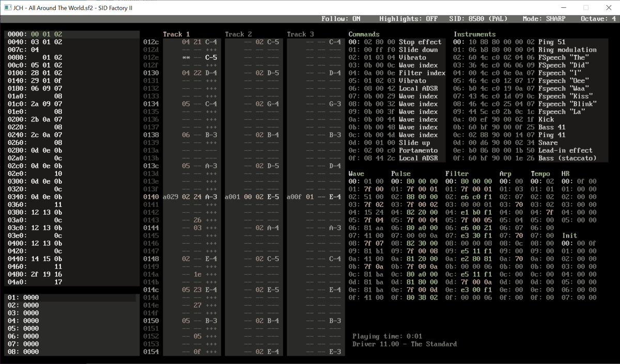Change the Octave: 4 value
This screenshot has width=620, height=364.
pos(598,19)
